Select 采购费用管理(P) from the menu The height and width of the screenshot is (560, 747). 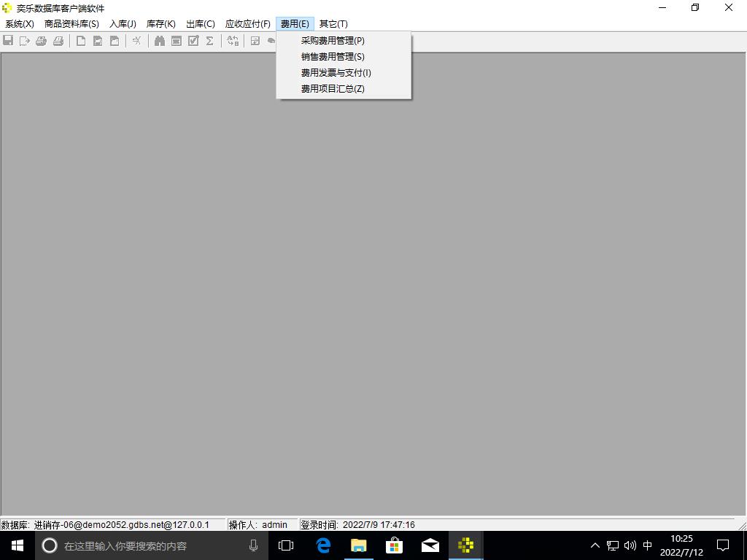coord(333,41)
